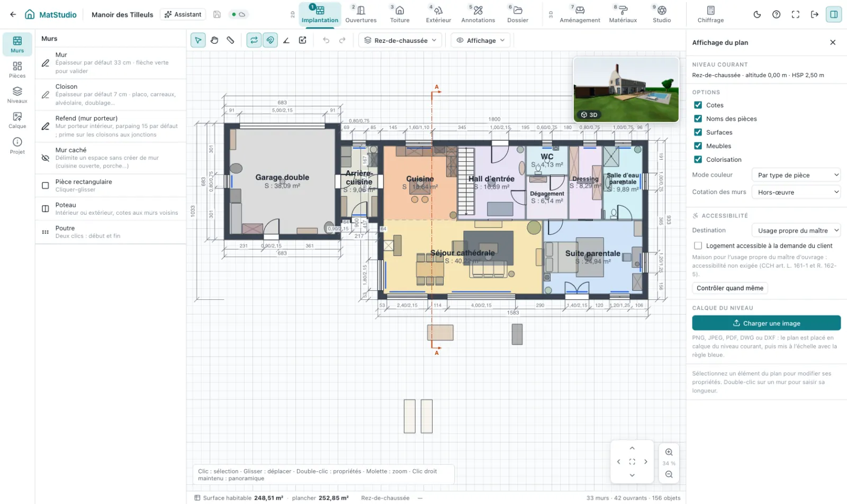Open the Matériaux tab
The height and width of the screenshot is (504, 847).
pos(623,14)
